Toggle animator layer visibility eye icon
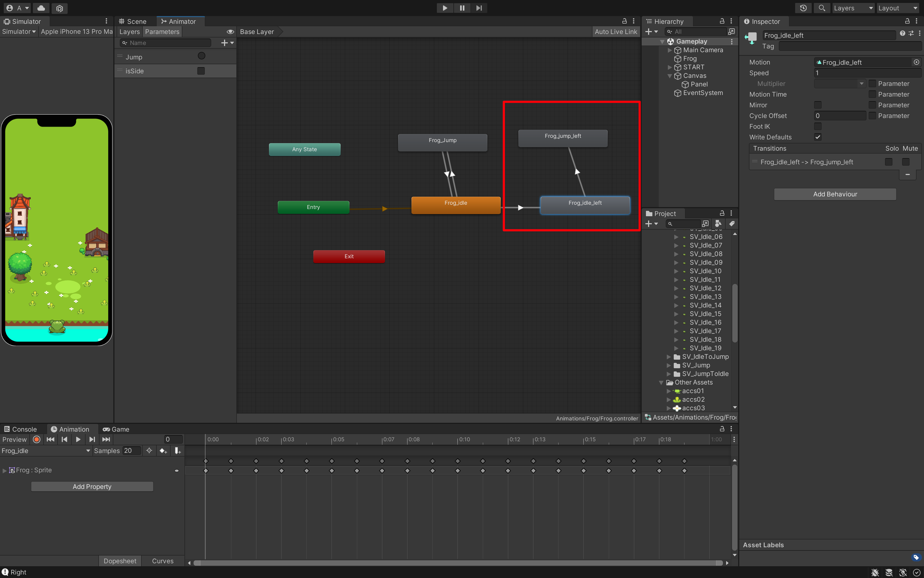This screenshot has height=578, width=924. [230, 32]
